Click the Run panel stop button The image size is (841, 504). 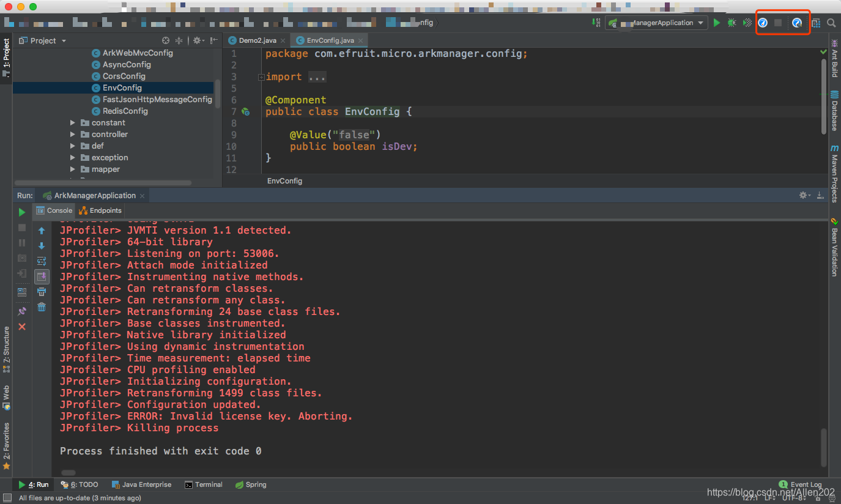pos(22,228)
